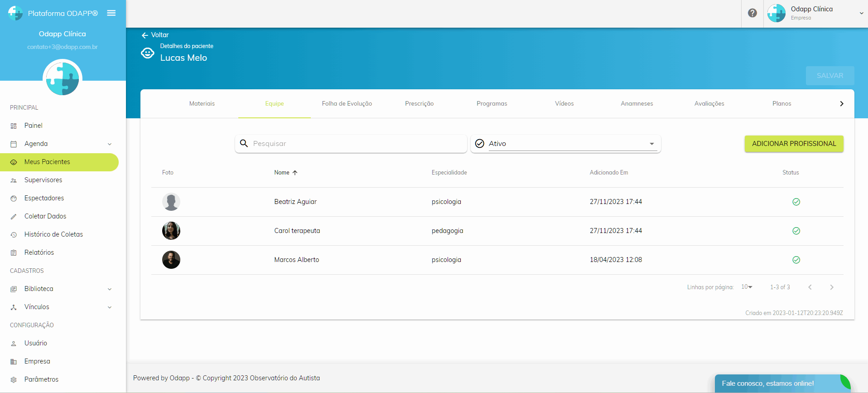Click the status check for Marcos Alberto
The height and width of the screenshot is (393, 868).
click(796, 260)
